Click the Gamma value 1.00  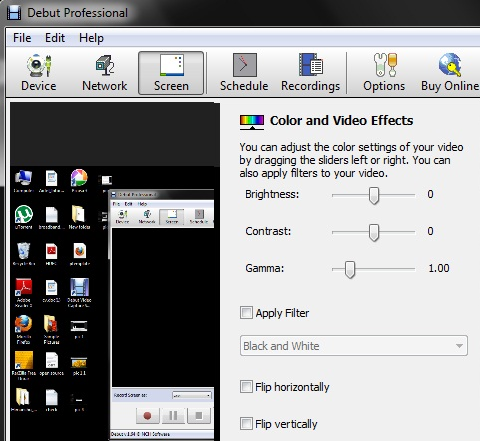(439, 268)
